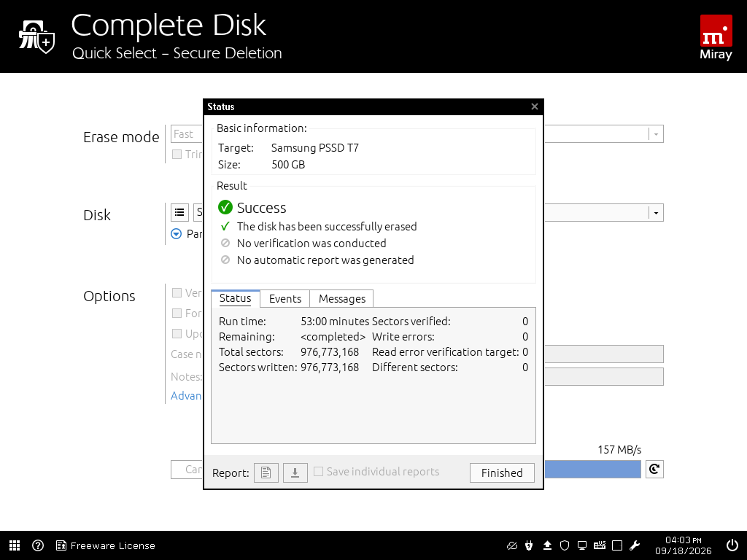The width and height of the screenshot is (747, 560).
Task: Toggle the first Options checkbox
Action: [x=177, y=292]
